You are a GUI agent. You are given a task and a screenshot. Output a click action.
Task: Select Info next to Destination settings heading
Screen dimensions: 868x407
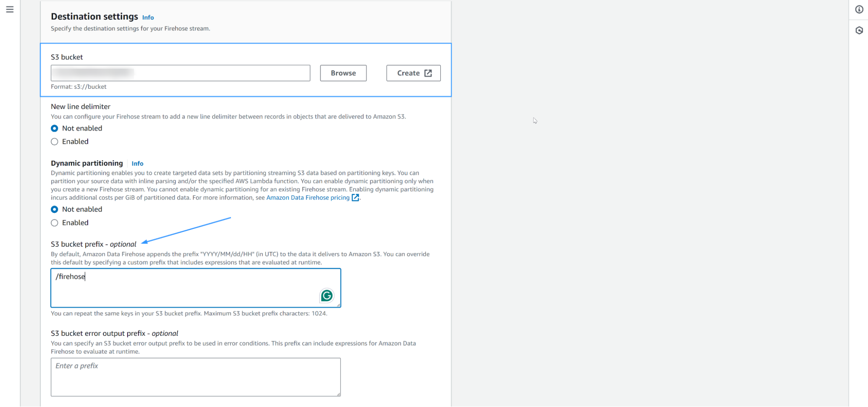pyautogui.click(x=148, y=17)
